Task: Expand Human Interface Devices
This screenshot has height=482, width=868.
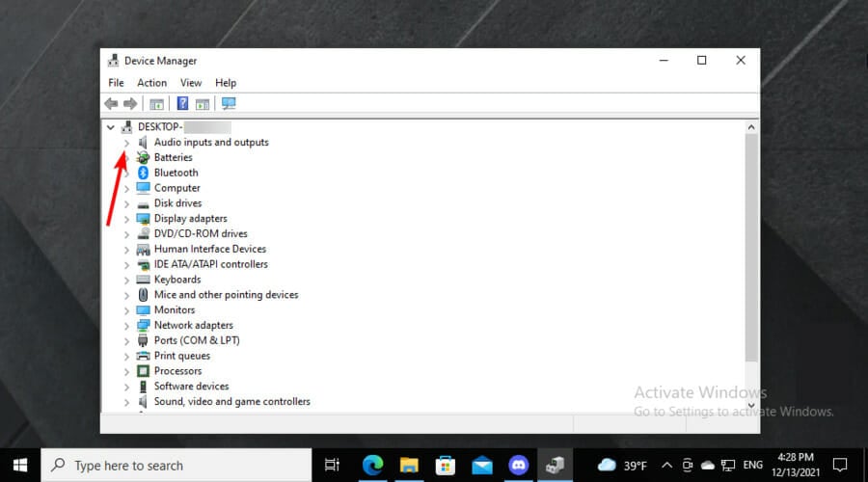Action: 126,250
